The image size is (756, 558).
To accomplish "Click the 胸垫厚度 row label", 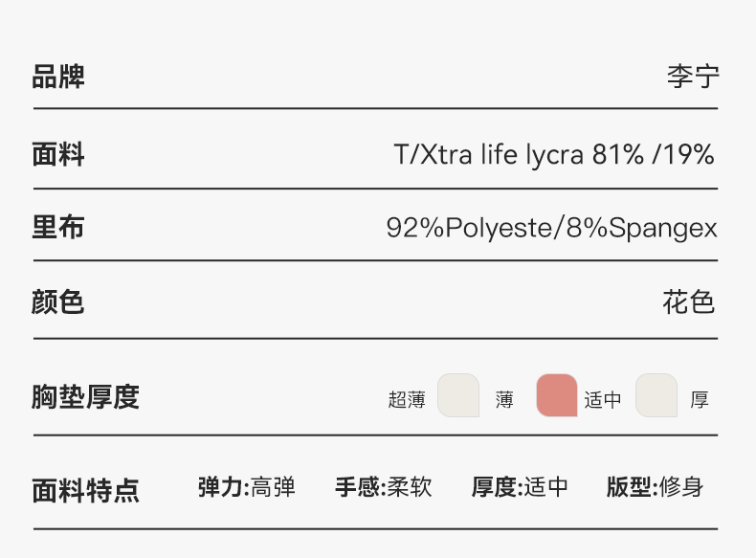I will [86, 397].
